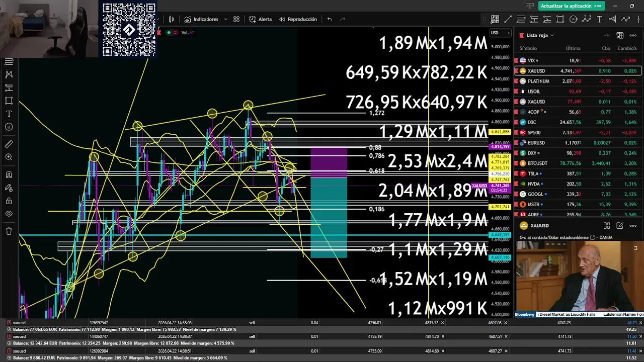Open the screen layout monitor icon
Viewport: 644px width, 362px height.
[x=529, y=6]
